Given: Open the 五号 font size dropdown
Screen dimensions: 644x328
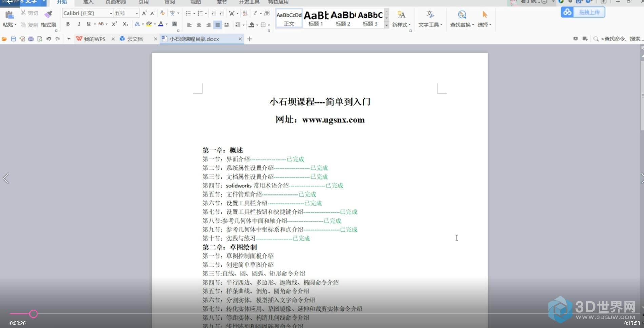Looking at the screenshot, I should pos(137,13).
